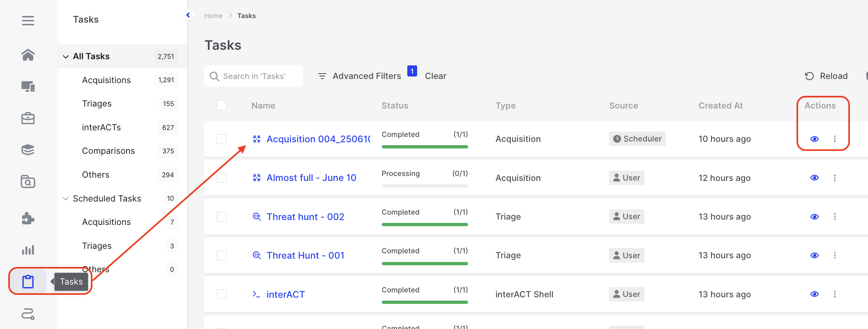
Task: Open the Assets monitor icon in sidebar
Action: click(x=28, y=86)
